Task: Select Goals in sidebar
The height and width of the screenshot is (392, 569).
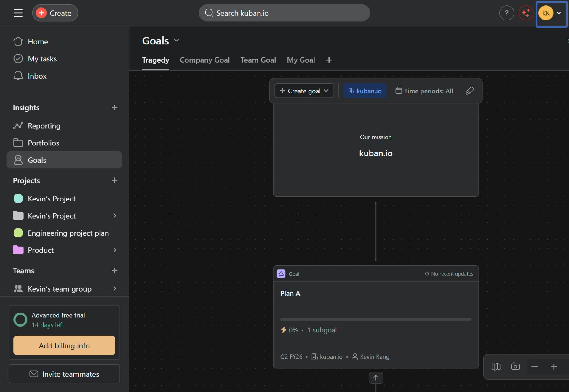Action: pyautogui.click(x=64, y=160)
